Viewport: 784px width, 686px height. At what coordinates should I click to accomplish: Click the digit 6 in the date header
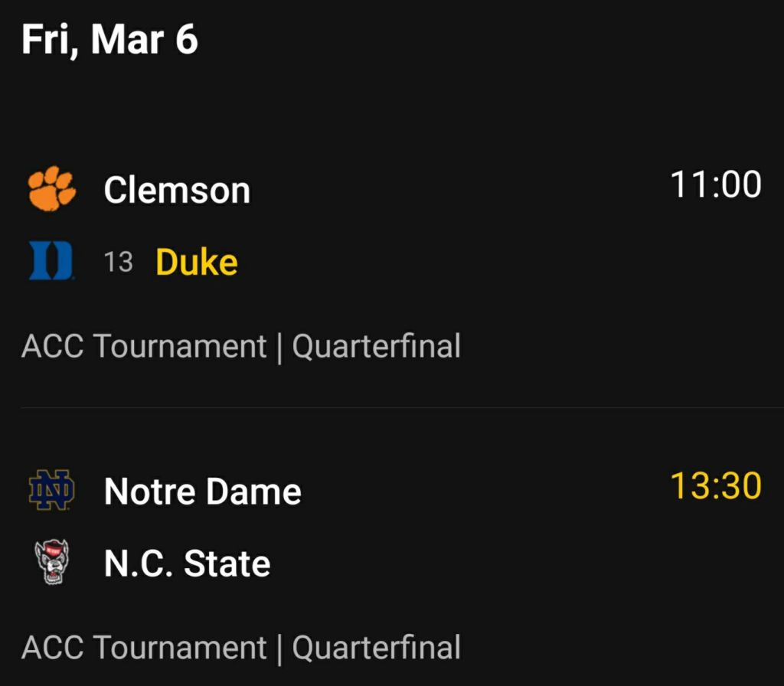(x=186, y=39)
